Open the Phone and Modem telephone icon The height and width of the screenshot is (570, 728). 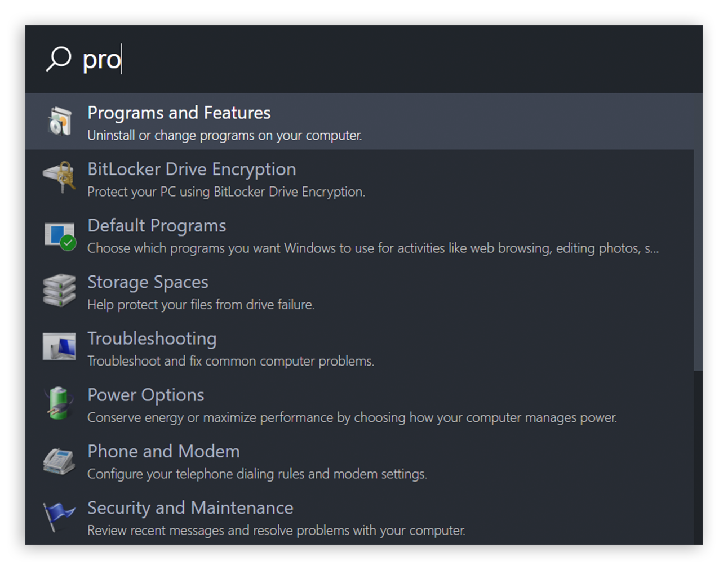pos(59,461)
